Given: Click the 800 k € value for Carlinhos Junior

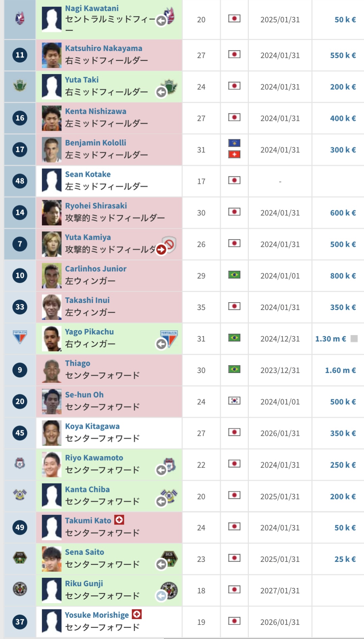Looking at the screenshot, I should point(343,276).
